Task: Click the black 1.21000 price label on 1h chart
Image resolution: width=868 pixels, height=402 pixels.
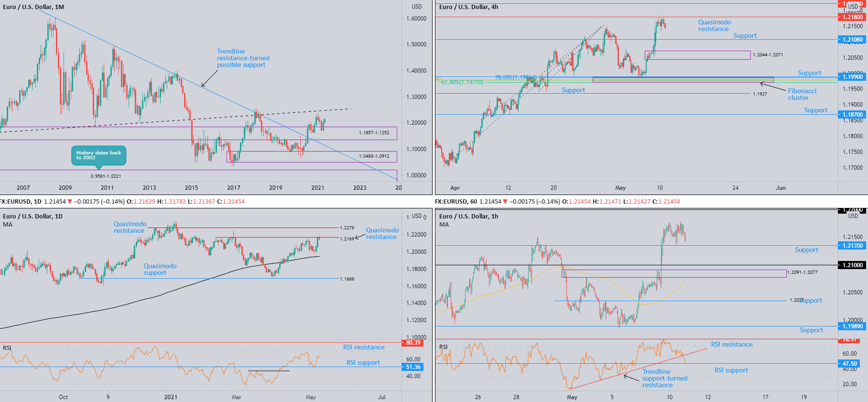Action: click(x=853, y=265)
